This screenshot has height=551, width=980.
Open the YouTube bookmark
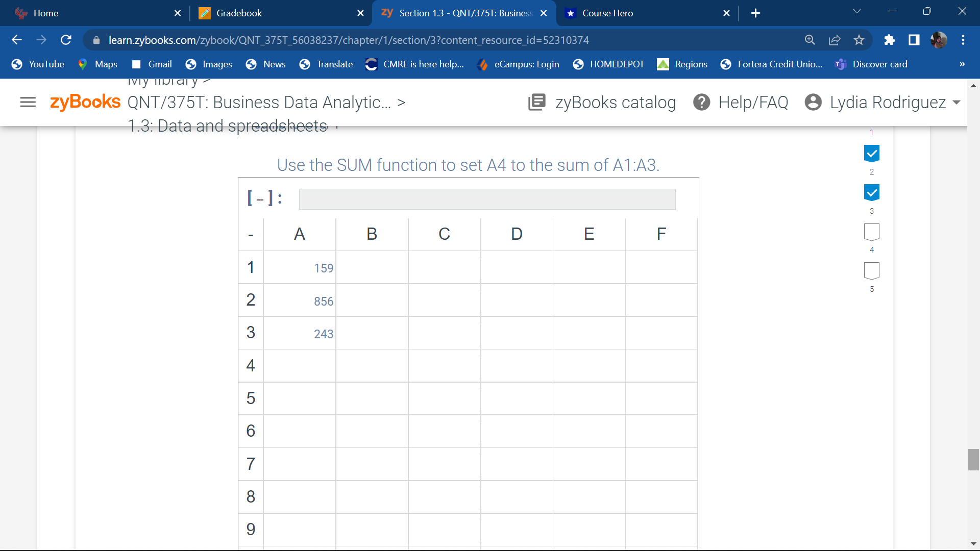(x=38, y=64)
